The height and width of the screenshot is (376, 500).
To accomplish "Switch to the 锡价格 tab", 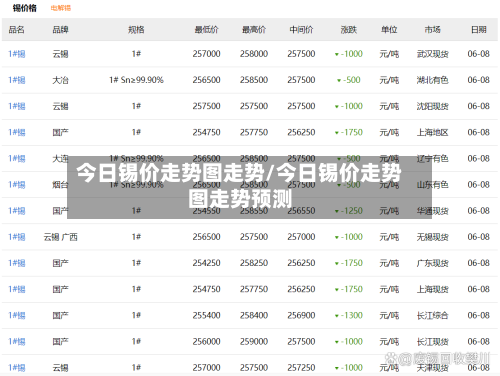I will (x=25, y=8).
